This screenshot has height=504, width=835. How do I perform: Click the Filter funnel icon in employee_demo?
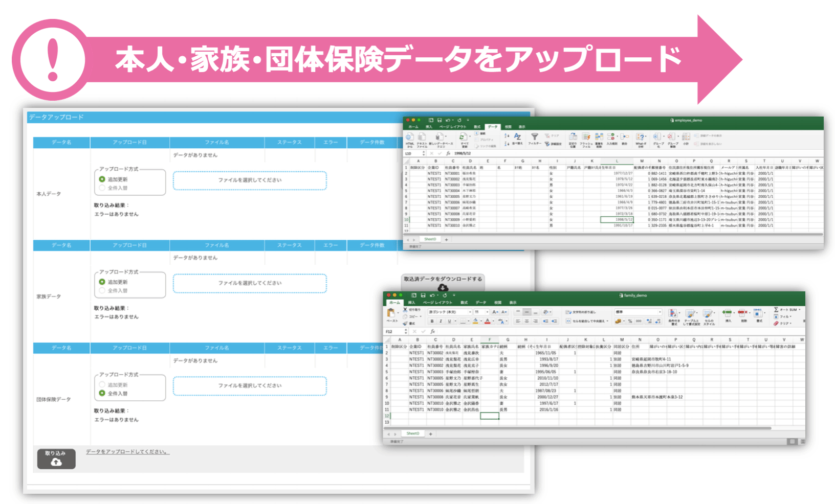tap(534, 137)
